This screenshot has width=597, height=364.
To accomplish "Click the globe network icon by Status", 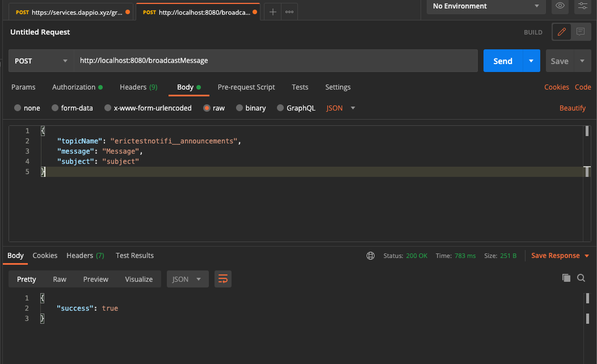I will (371, 256).
